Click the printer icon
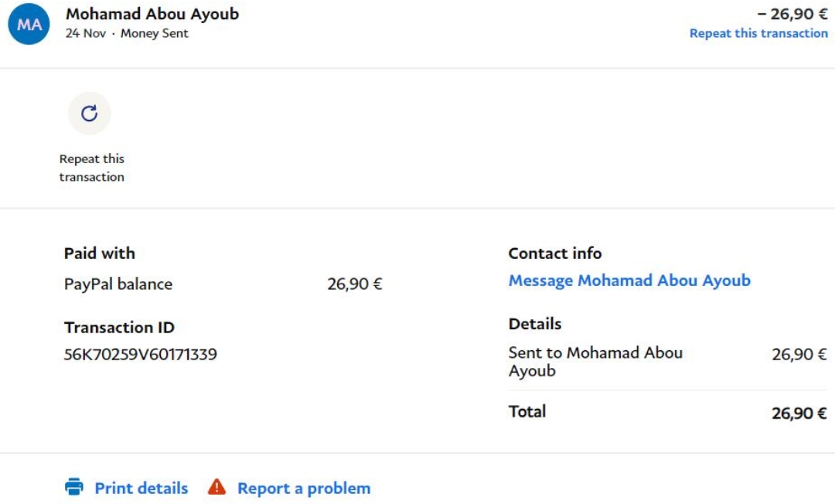 click(74, 487)
